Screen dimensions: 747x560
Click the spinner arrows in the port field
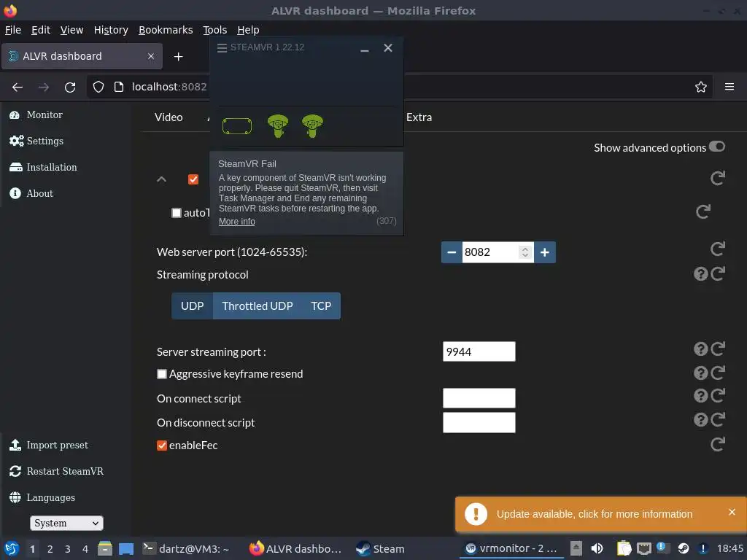click(x=525, y=252)
